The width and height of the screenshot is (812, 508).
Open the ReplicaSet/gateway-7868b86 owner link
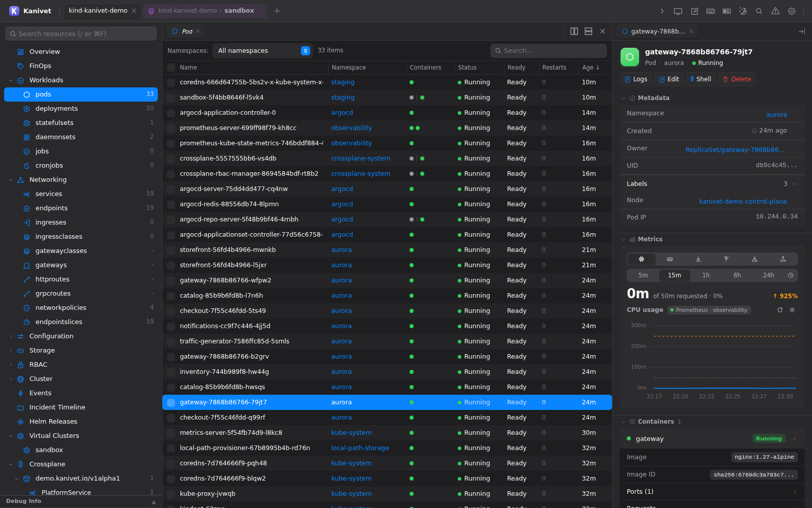[x=735, y=150]
